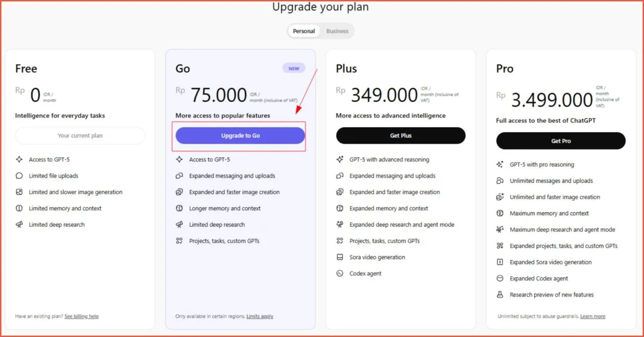Click the Codex agent icon under Plus
The image size is (644, 337).
(x=340, y=274)
